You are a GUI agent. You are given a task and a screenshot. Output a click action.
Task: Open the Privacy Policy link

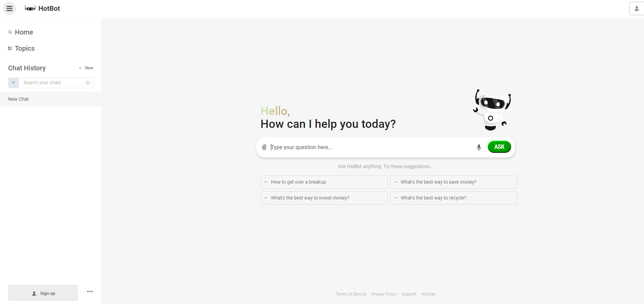pos(384,294)
